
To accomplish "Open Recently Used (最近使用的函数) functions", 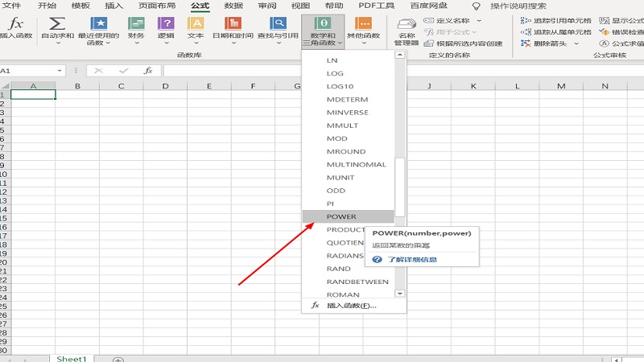I will (99, 25).
